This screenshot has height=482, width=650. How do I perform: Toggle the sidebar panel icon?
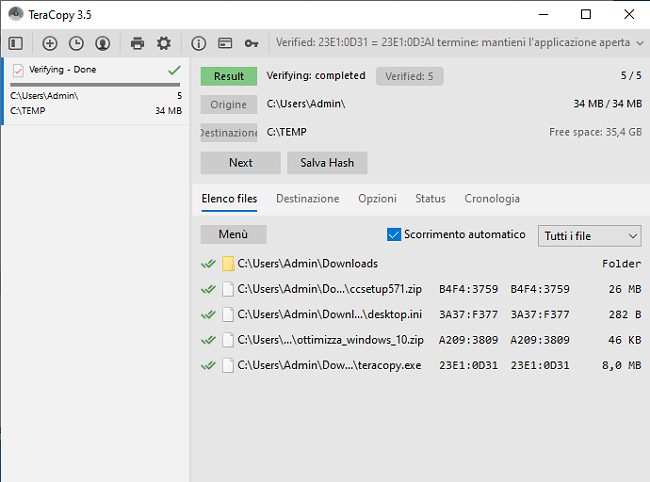(x=15, y=44)
